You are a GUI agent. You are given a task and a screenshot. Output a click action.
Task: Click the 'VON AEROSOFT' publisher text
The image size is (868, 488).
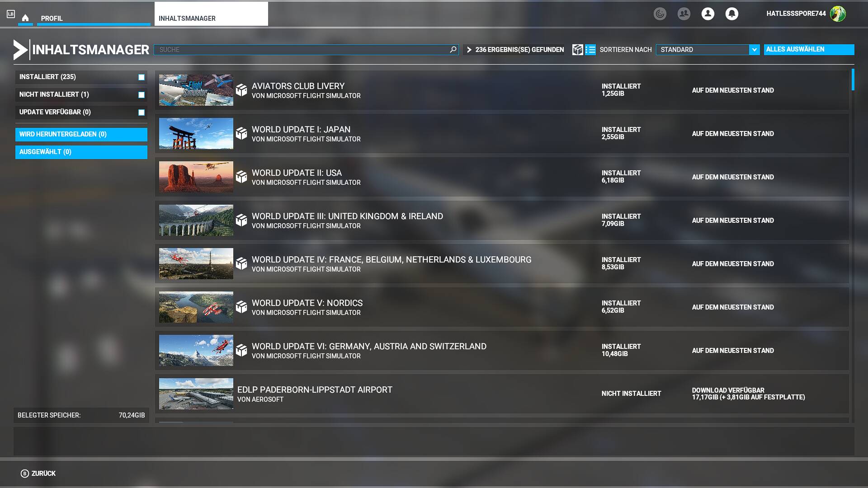tap(260, 399)
